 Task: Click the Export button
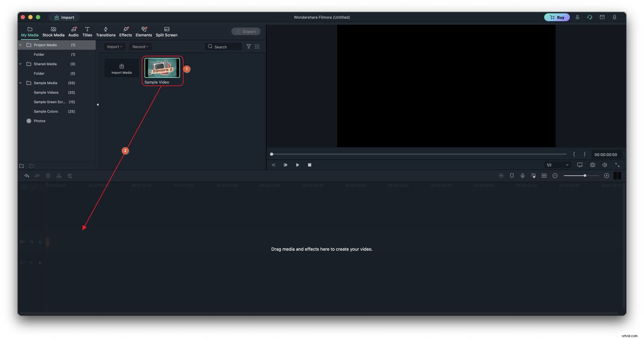tap(246, 31)
